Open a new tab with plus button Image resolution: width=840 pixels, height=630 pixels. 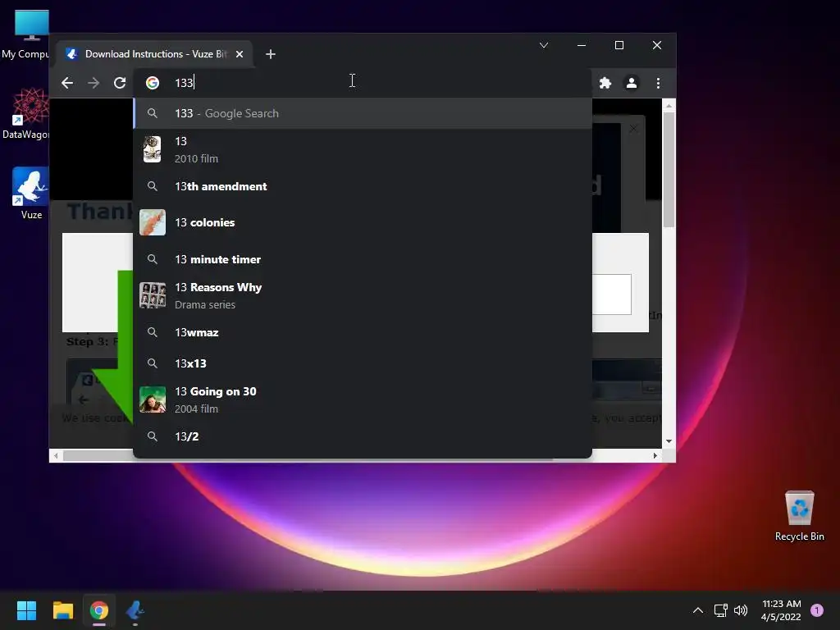pyautogui.click(x=271, y=54)
